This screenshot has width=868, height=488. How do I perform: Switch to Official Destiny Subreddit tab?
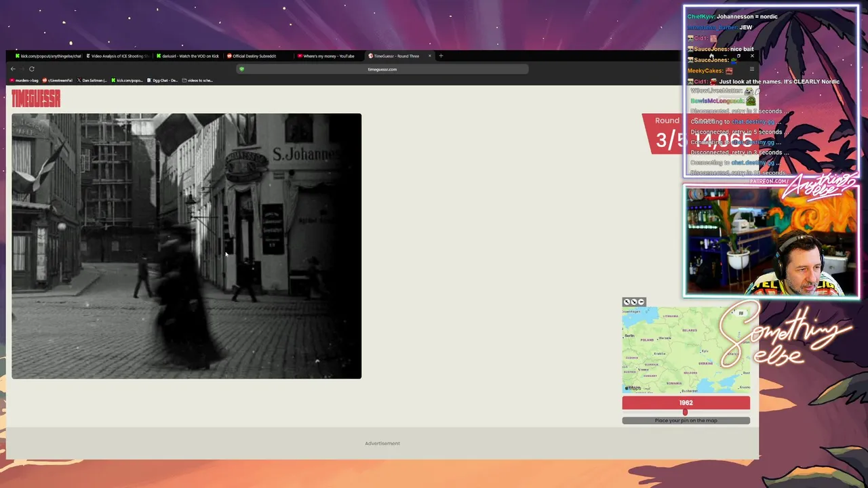(x=259, y=56)
